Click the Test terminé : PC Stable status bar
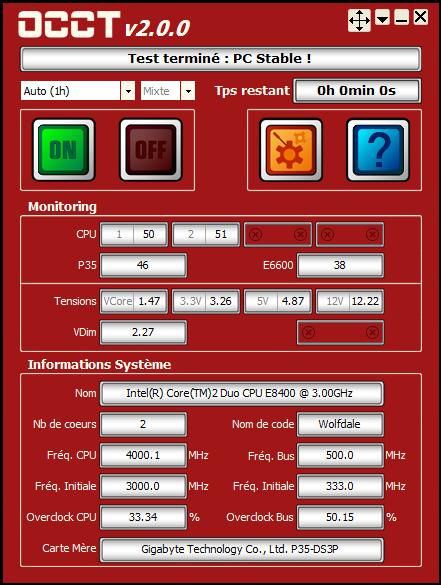The image size is (441, 585). point(221,59)
